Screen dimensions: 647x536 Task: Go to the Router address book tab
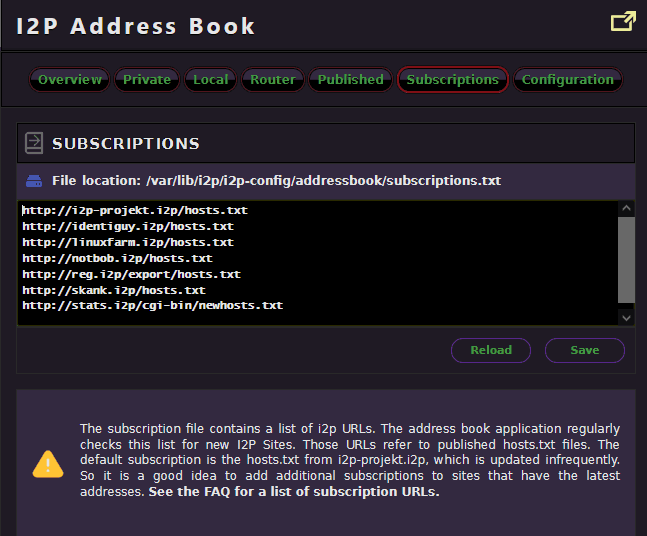pos(273,80)
